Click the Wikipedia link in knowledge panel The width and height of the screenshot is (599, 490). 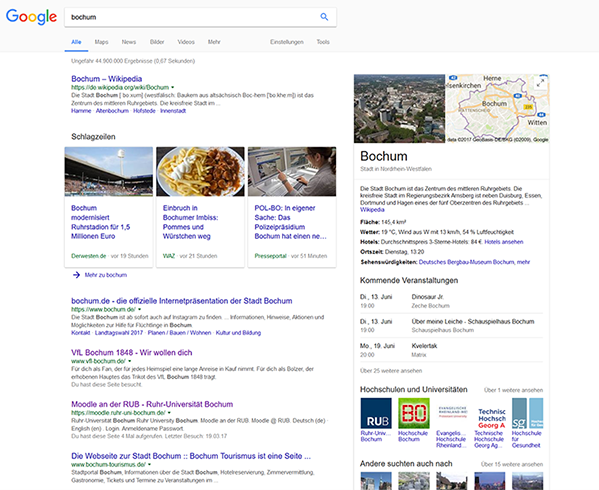tap(372, 210)
